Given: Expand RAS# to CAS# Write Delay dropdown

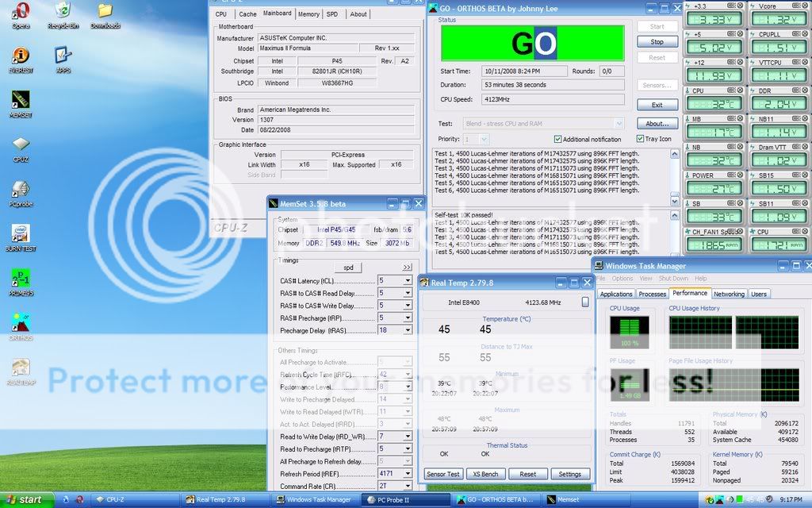Looking at the screenshot, I should 408,306.
